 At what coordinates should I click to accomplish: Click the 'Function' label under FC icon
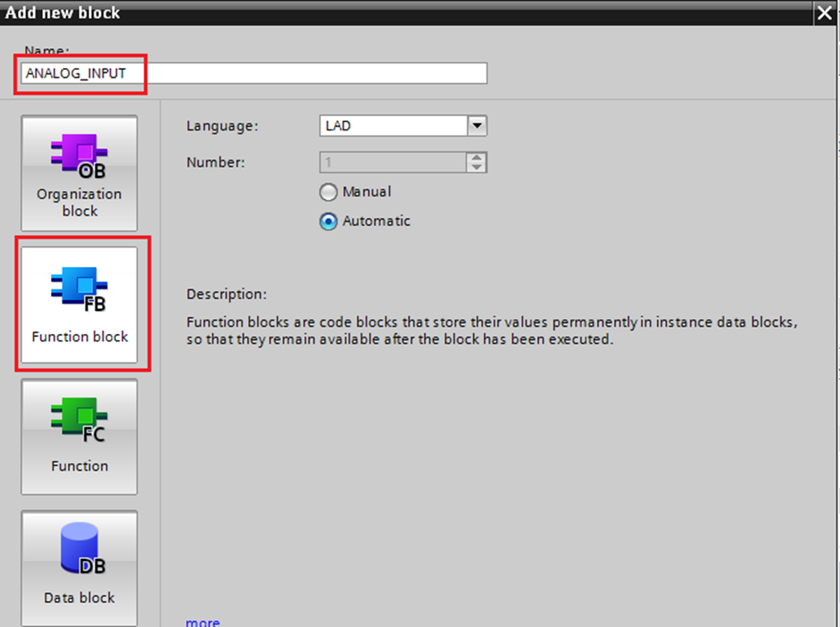point(79,466)
